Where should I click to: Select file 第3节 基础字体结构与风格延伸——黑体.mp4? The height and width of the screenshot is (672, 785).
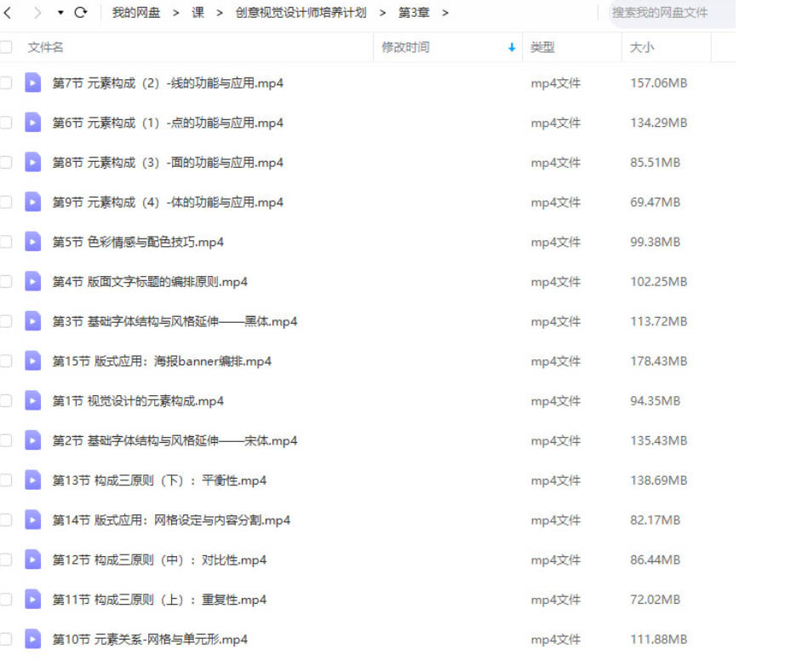(x=175, y=321)
